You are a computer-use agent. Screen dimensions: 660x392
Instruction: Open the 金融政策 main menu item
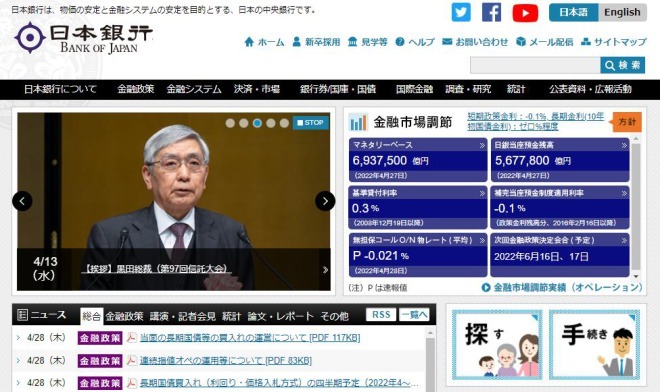click(136, 89)
